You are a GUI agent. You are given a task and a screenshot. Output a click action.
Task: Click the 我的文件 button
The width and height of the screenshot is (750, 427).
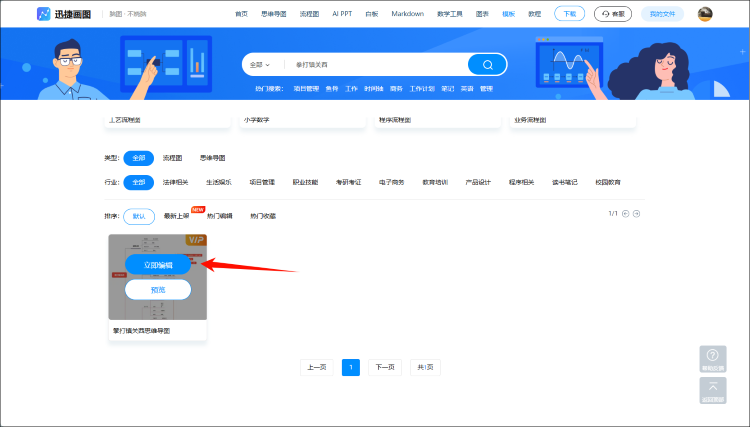pos(662,14)
